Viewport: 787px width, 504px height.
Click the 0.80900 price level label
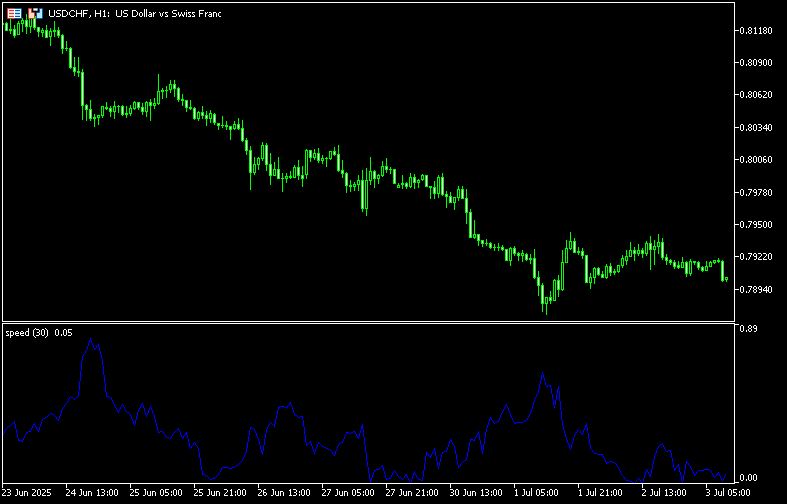tap(756, 63)
